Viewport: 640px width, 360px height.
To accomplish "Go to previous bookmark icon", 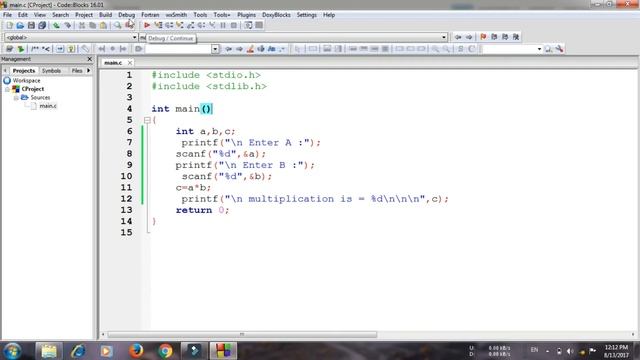I will pos(494,37).
